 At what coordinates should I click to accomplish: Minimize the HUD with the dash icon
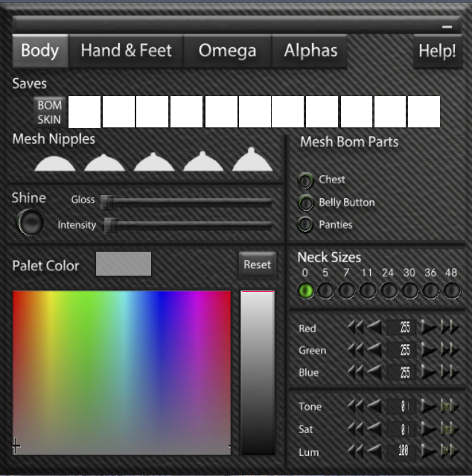[447, 27]
